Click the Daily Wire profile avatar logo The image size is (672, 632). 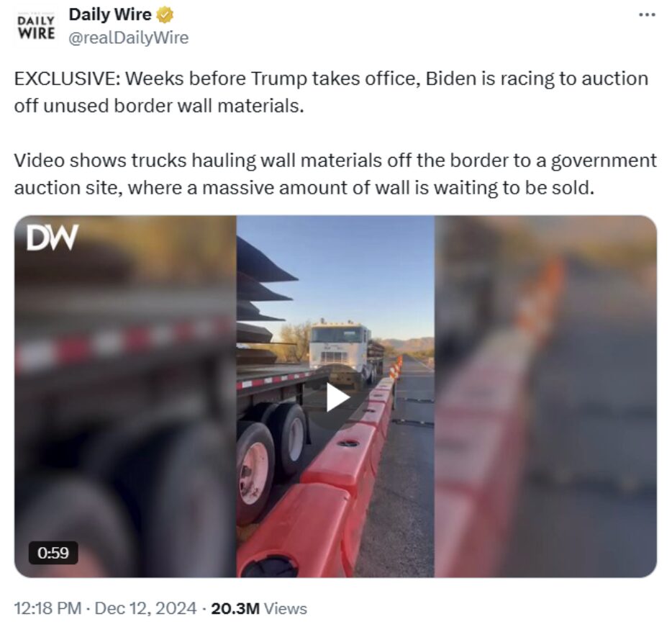click(37, 27)
